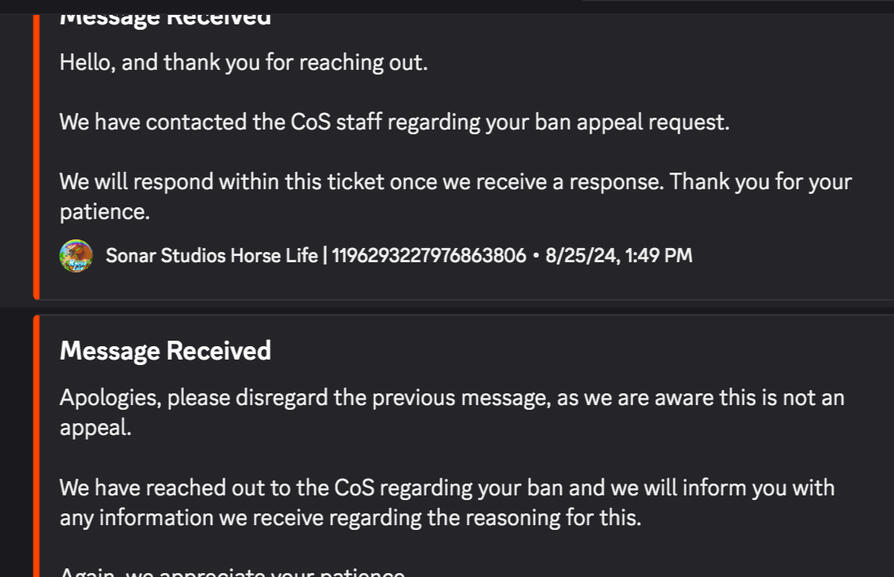
Task: Click the word "patience." in the first embed
Action: [x=104, y=213]
